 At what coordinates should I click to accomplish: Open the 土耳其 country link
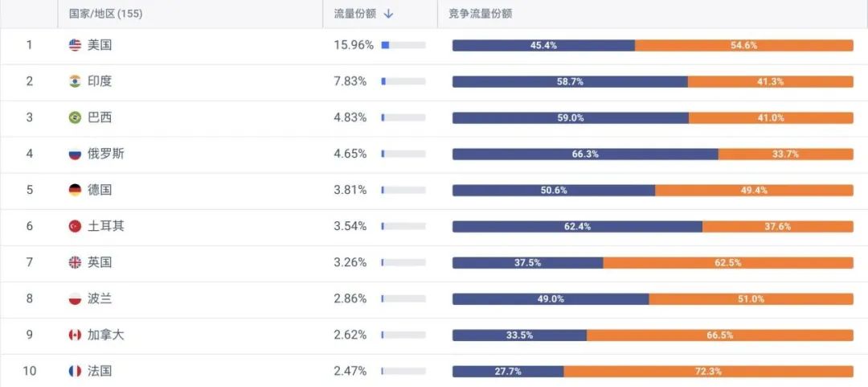tap(106, 226)
